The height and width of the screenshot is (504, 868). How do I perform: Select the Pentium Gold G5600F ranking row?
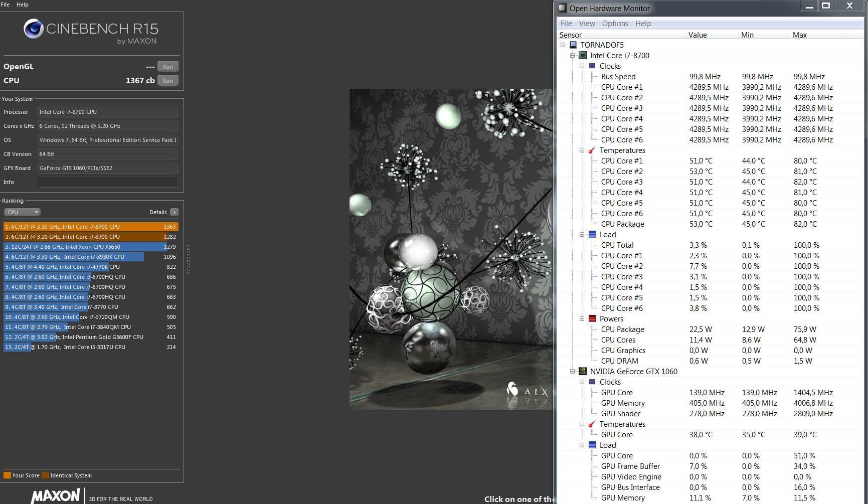(x=91, y=337)
